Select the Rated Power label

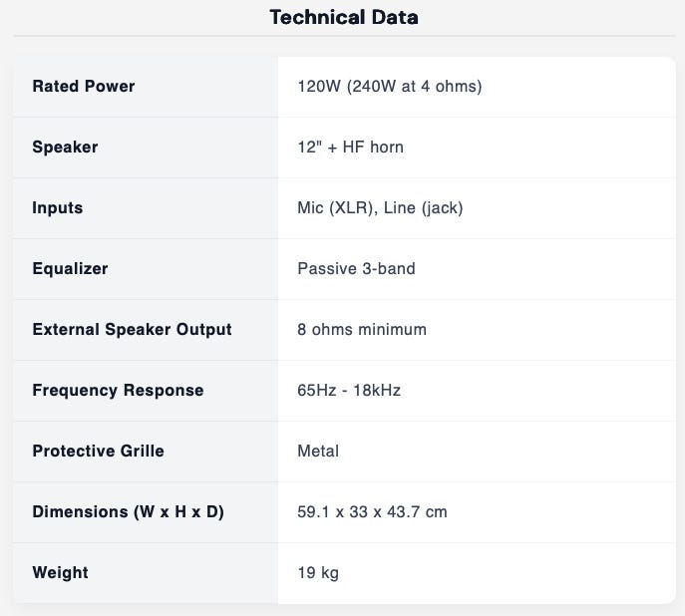pos(84,86)
